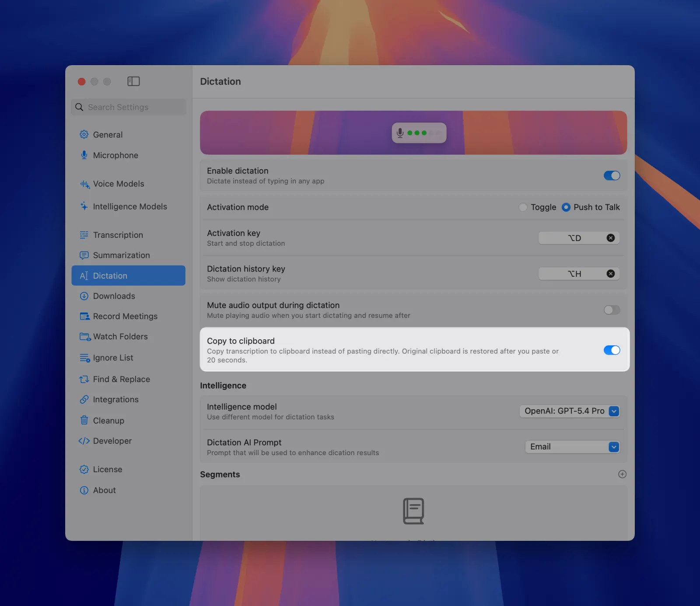Screen dimensions: 700x606
Task: Open Watch Folders settings
Action: [x=128, y=337]
